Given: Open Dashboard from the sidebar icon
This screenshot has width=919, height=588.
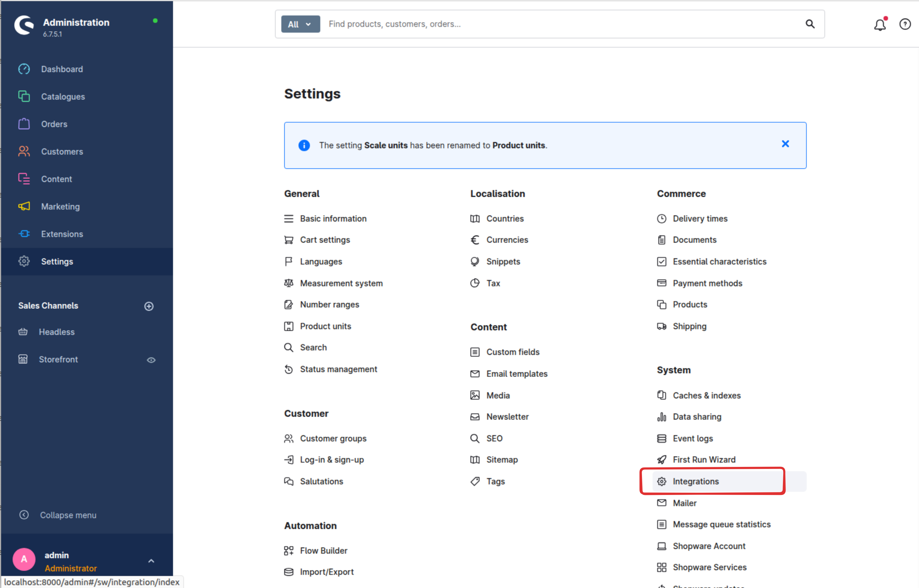Looking at the screenshot, I should [x=24, y=69].
